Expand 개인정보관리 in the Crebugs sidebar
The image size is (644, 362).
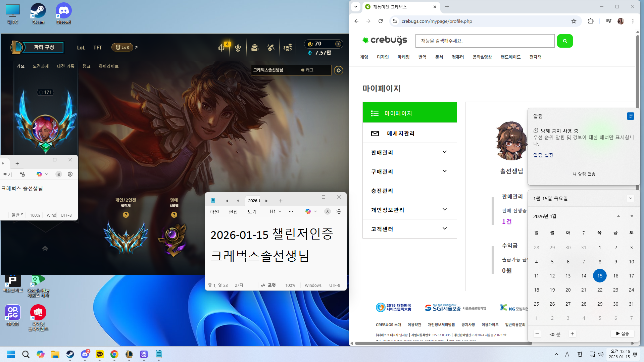pos(410,210)
